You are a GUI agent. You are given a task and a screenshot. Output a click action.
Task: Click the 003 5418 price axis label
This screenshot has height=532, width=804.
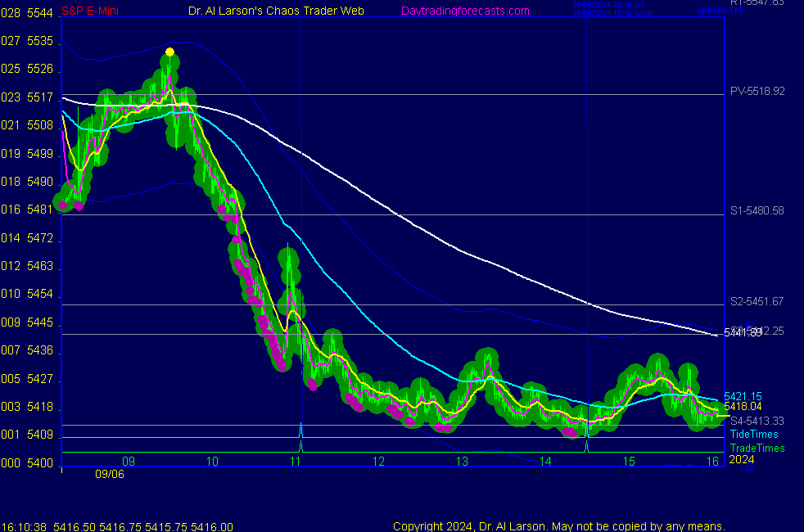[x=27, y=407]
